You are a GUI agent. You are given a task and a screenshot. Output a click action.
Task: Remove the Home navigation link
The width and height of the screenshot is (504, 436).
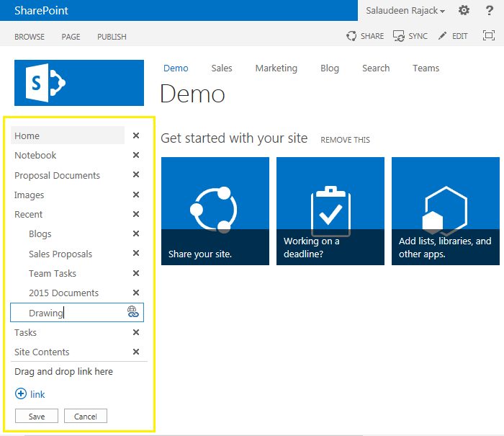[136, 135]
